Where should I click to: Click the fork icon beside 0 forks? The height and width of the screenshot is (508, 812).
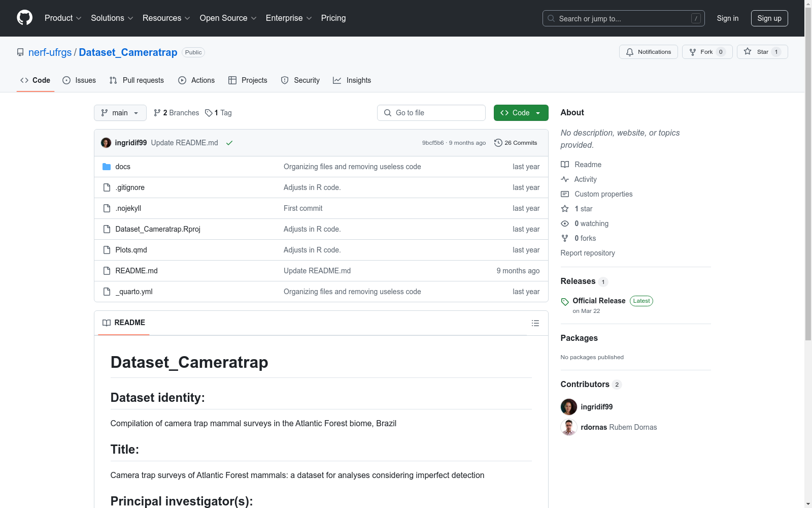(x=565, y=238)
